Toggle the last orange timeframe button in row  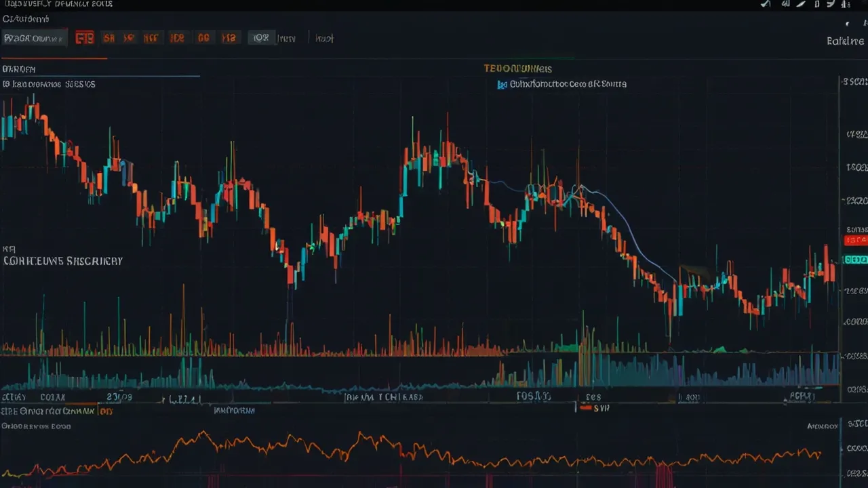pyautogui.click(x=230, y=38)
